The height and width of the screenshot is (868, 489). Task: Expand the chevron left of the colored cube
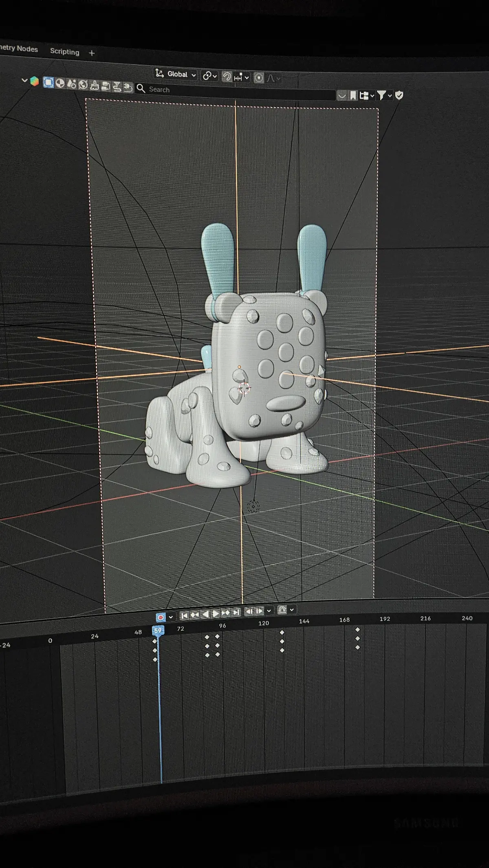click(24, 81)
